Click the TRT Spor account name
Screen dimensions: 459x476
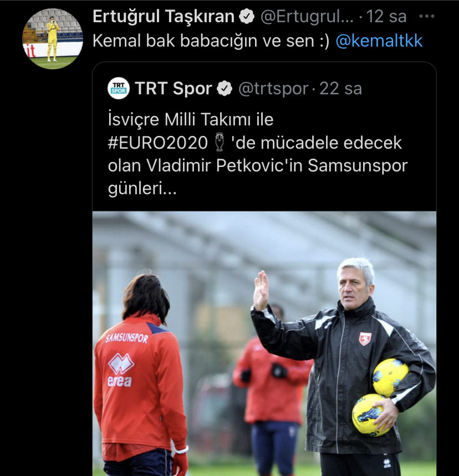(x=173, y=88)
